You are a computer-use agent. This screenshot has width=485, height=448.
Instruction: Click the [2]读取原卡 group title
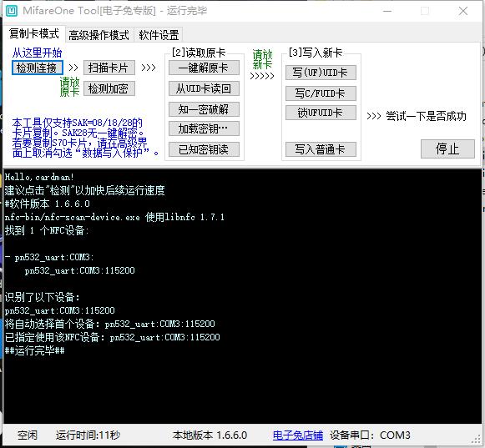click(x=199, y=53)
